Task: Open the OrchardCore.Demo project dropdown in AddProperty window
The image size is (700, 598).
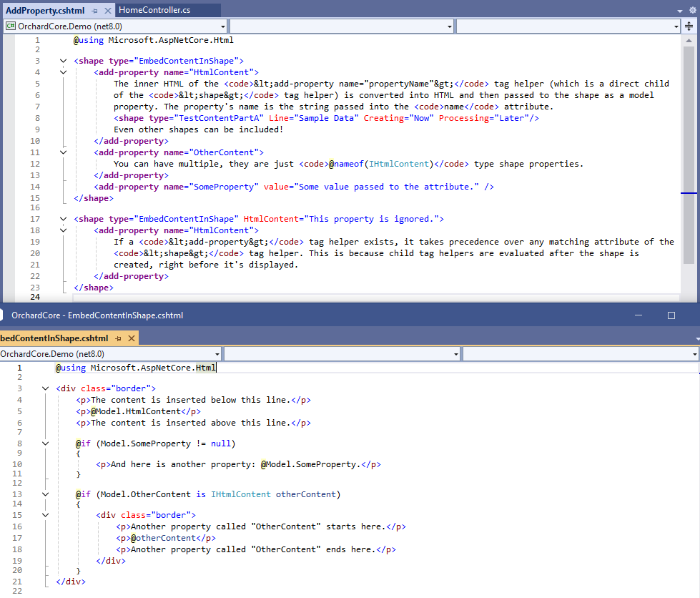Action: click(x=116, y=26)
